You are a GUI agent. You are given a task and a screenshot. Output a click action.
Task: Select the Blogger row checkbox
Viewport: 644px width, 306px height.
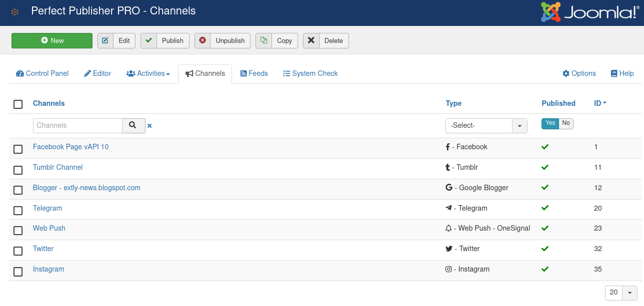[x=18, y=190]
